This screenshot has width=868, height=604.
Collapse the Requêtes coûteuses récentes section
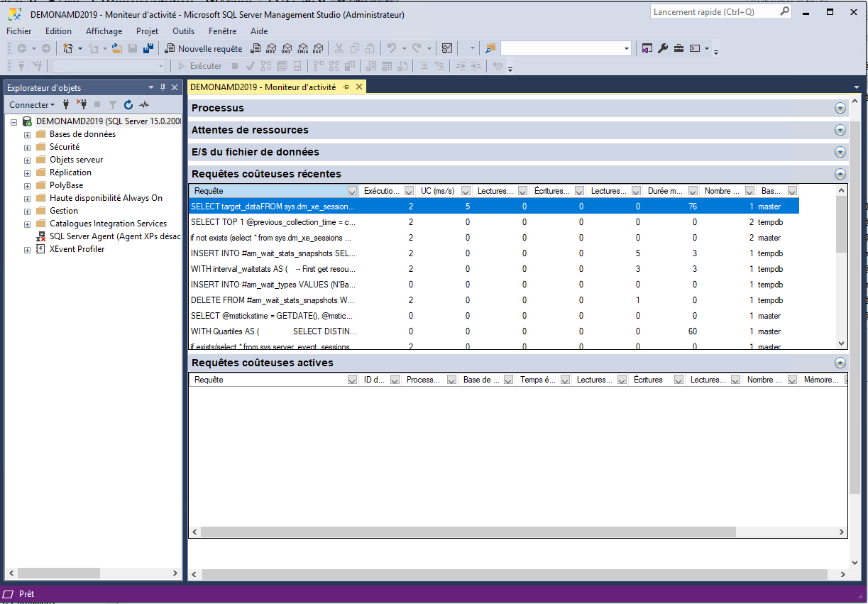(840, 174)
